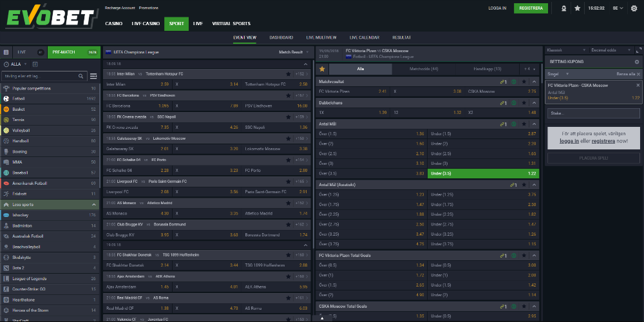
Task: Collapse the 18.09.18 date group
Action: (x=305, y=64)
